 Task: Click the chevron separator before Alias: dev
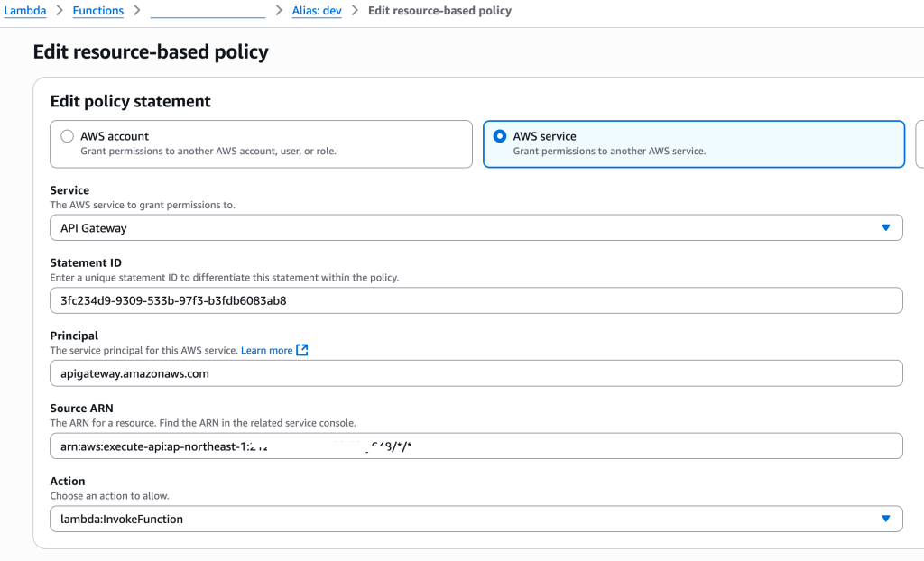click(279, 11)
